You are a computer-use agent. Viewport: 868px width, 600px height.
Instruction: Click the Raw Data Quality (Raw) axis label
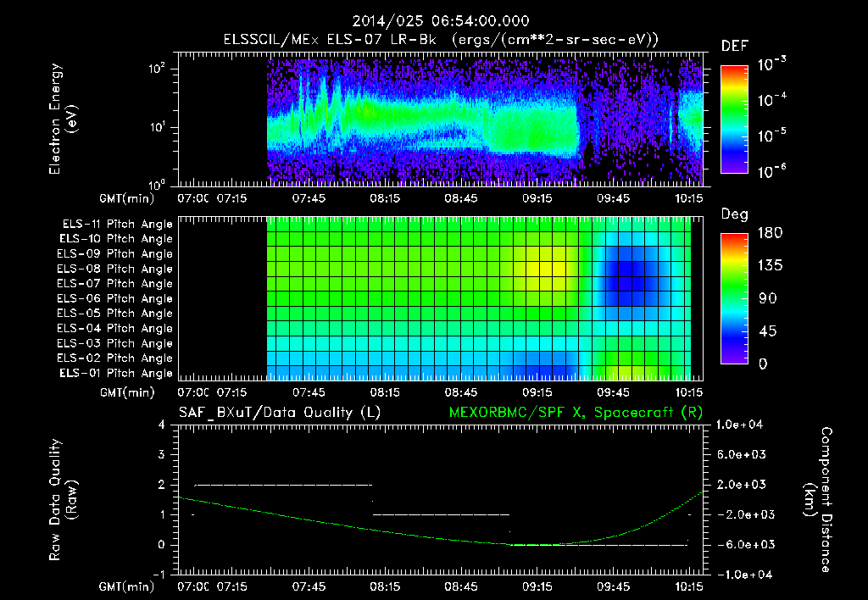pyautogui.click(x=63, y=500)
